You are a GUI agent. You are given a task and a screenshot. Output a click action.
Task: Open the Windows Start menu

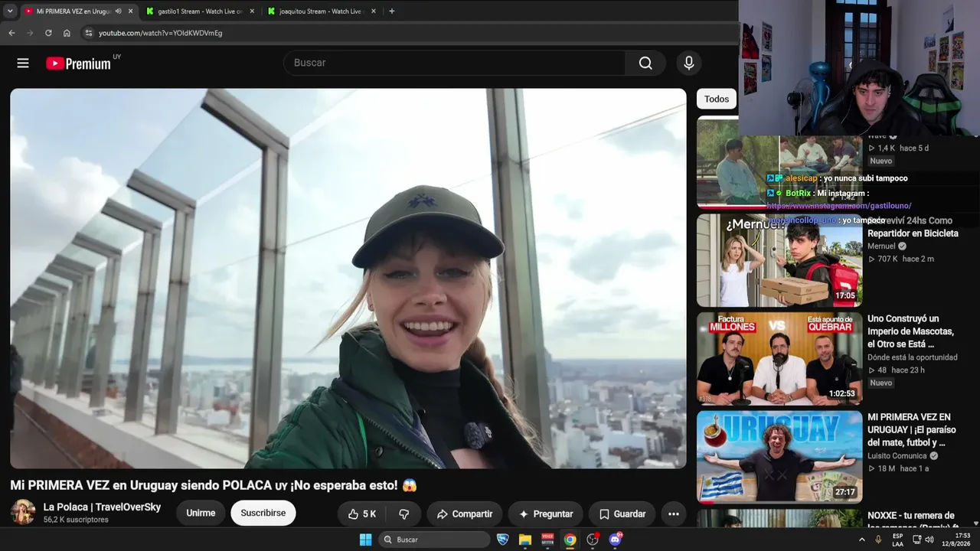[366, 540]
